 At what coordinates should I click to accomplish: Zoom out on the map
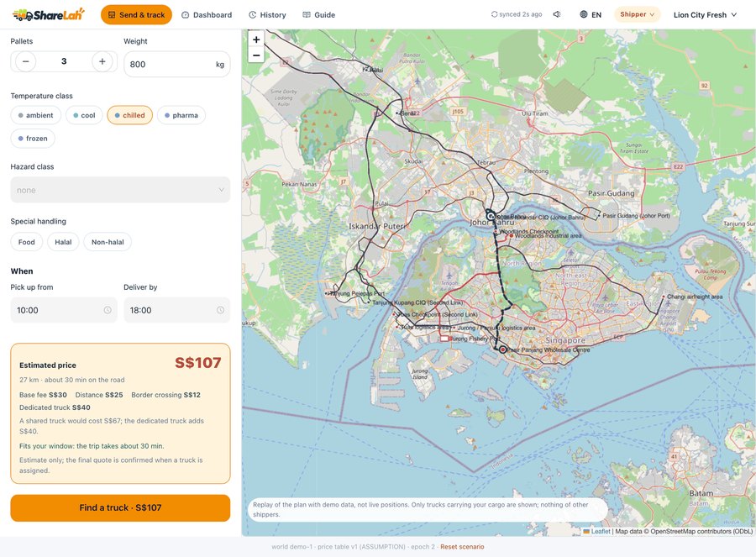pyautogui.click(x=256, y=55)
